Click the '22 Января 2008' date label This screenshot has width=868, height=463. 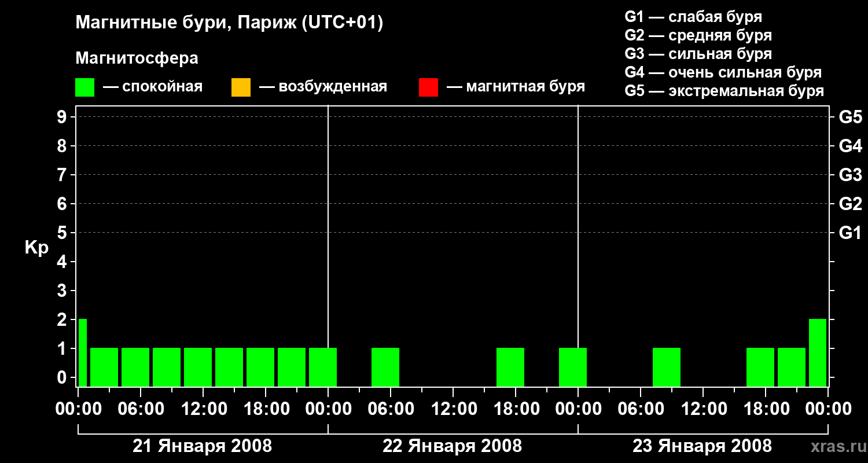(453, 446)
